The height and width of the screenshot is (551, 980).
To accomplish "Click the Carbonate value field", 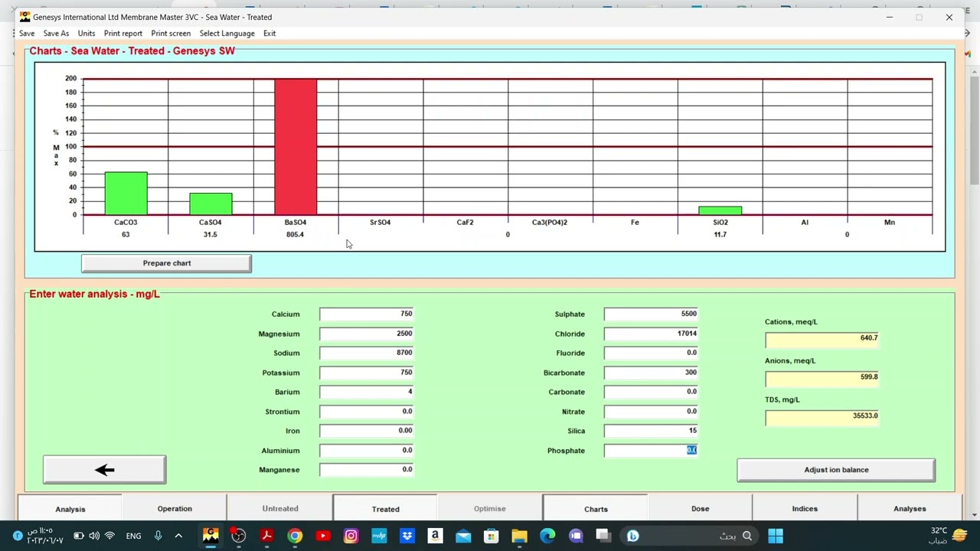I will (651, 392).
